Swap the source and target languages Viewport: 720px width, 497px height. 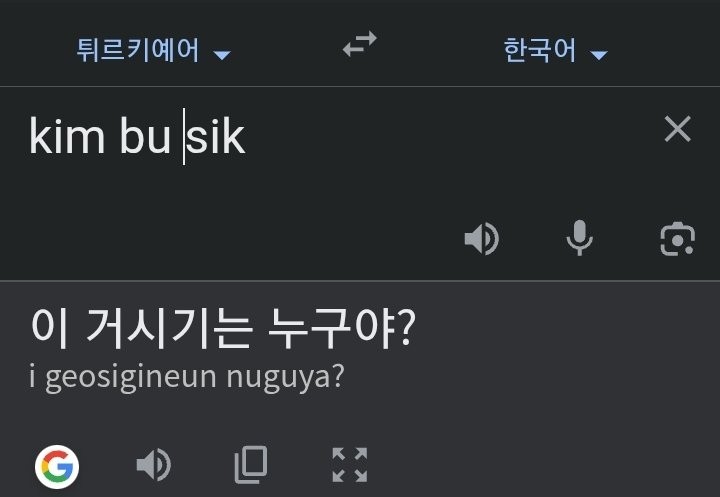[360, 45]
